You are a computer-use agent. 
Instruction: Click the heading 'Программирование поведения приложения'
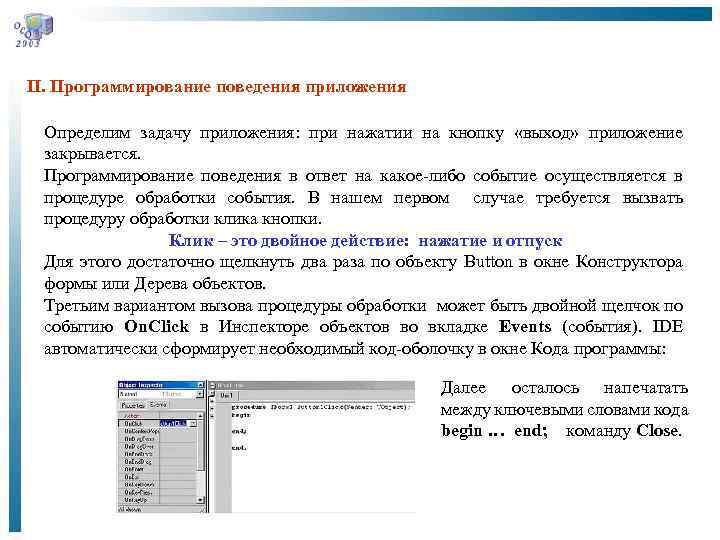(x=229, y=86)
